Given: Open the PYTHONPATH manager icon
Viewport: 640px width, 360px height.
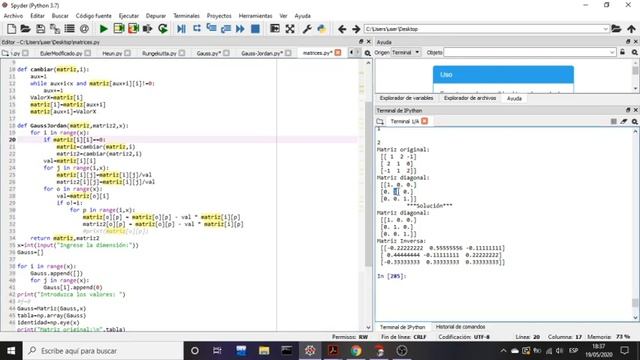Looking at the screenshot, I should pyautogui.click(x=322, y=29).
